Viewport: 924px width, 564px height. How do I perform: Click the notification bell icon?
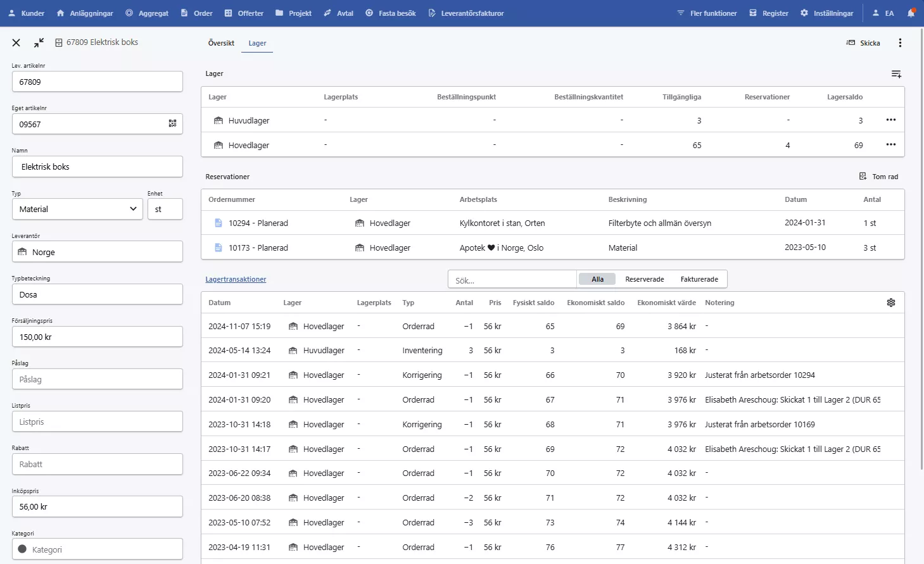pyautogui.click(x=911, y=13)
